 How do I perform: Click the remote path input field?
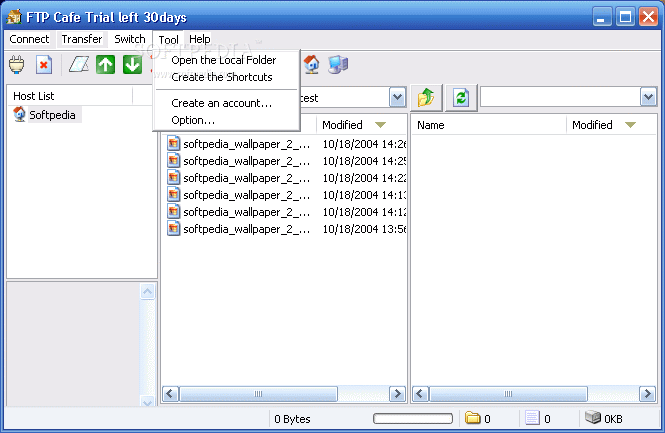pyautogui.click(x=560, y=97)
